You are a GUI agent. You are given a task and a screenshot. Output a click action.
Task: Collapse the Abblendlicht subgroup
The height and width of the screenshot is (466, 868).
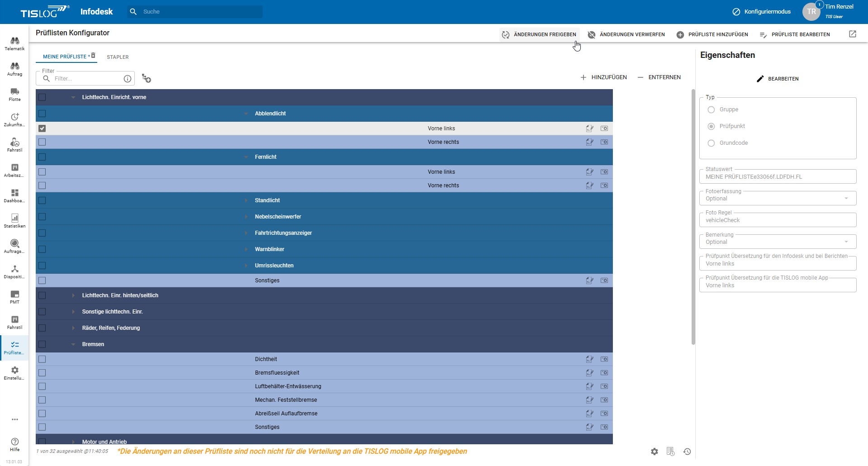246,114
